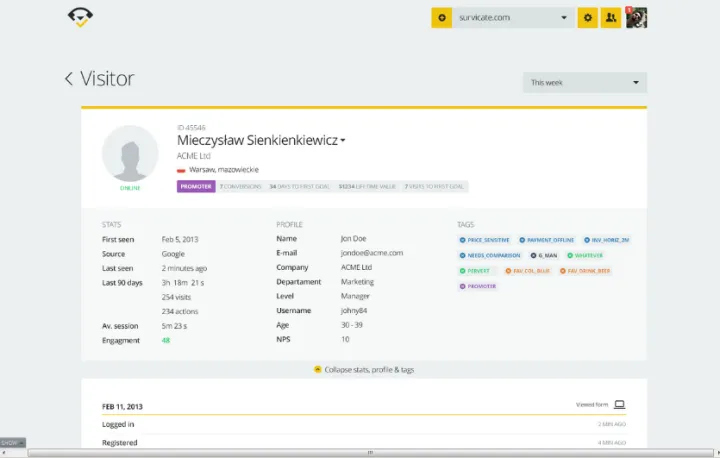Expand the This week date range dropdown
The height and width of the screenshot is (458, 720).
click(x=584, y=82)
